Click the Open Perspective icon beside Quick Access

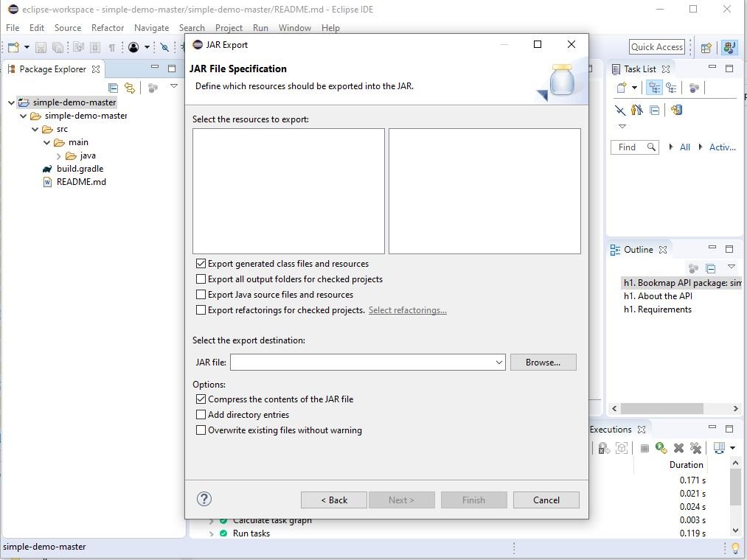(706, 47)
